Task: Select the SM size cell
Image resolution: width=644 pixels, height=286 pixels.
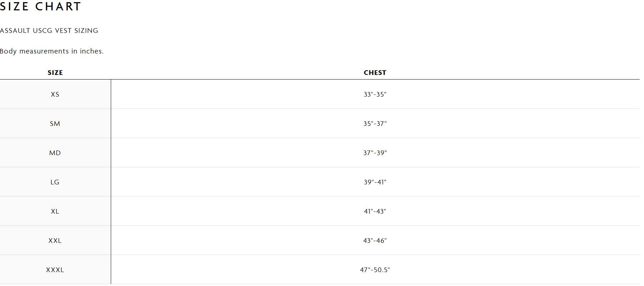Action: tap(55, 124)
